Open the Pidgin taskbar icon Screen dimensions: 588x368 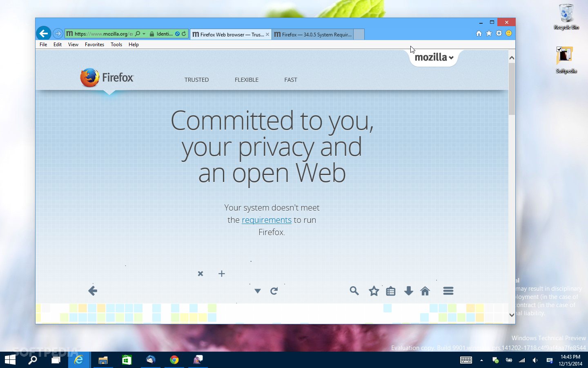click(198, 360)
